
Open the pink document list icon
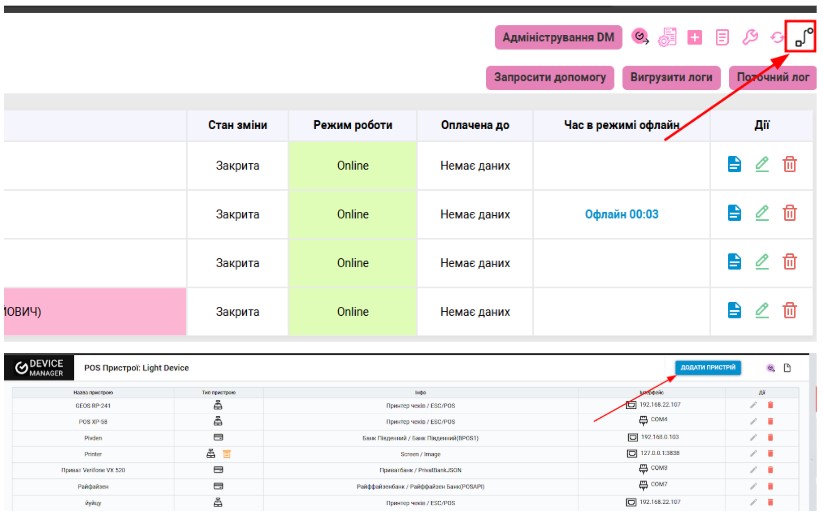click(x=722, y=38)
